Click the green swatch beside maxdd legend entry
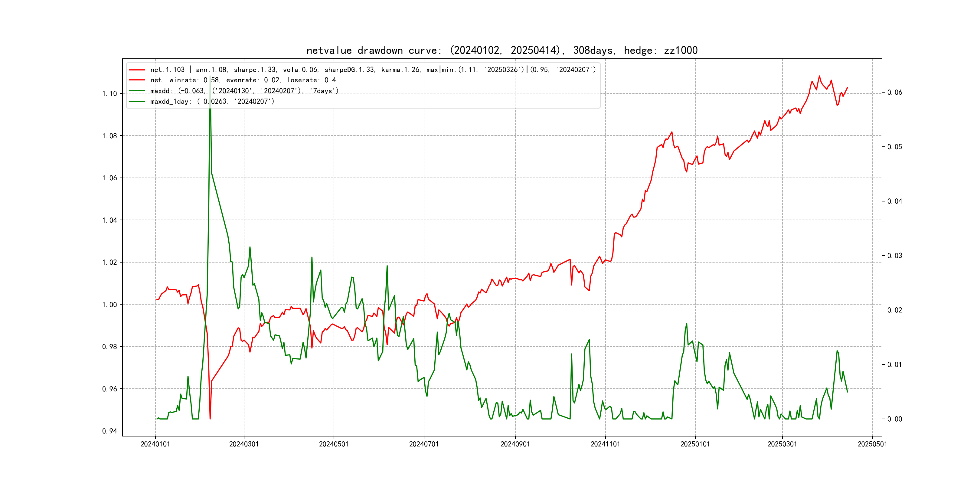 pos(137,91)
